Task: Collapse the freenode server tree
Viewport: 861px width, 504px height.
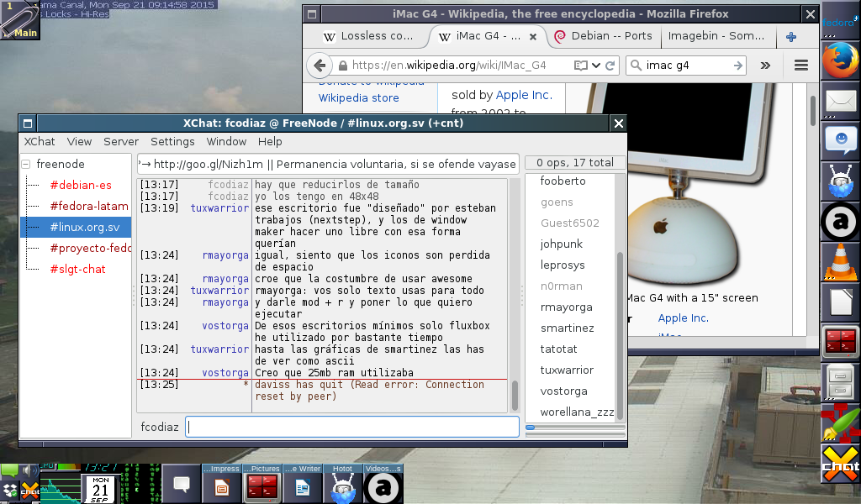Action: (x=26, y=164)
